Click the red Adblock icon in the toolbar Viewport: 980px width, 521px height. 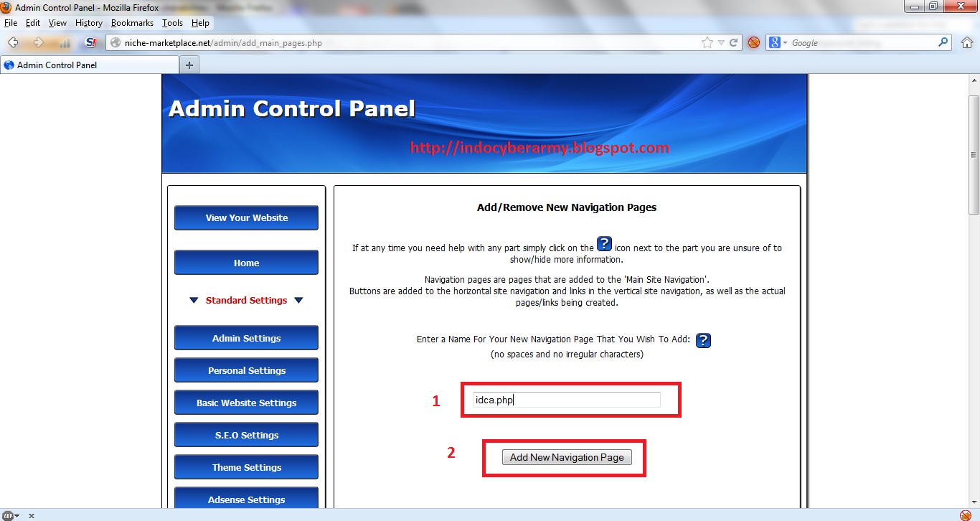753,42
